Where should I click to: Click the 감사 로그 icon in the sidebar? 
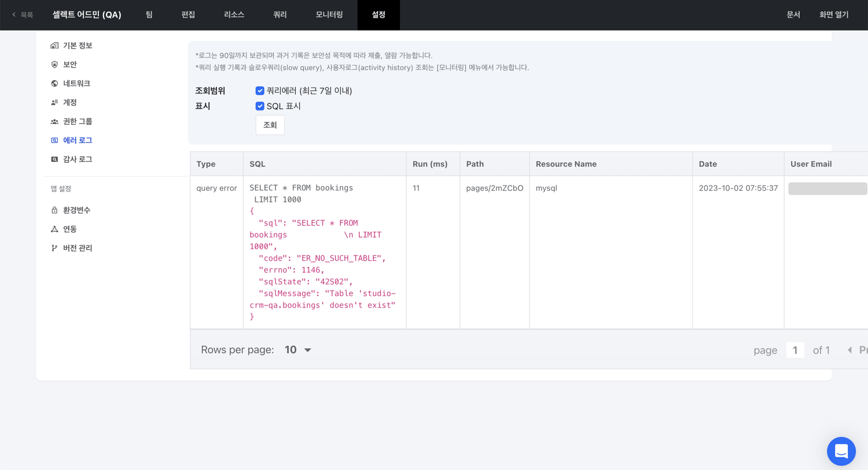54,160
